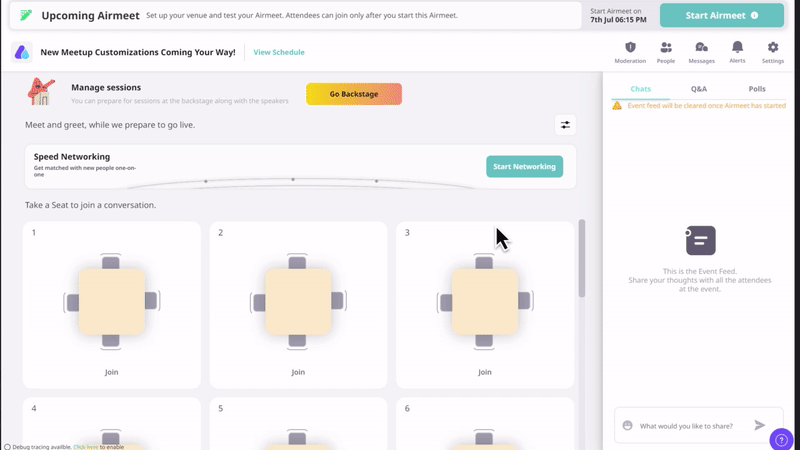This screenshot has width=800, height=450.
Task: Open the Settings gear icon
Action: pyautogui.click(x=773, y=47)
